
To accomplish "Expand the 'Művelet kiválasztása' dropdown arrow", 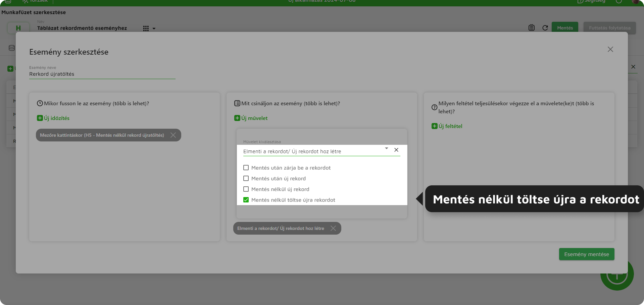I will [386, 148].
